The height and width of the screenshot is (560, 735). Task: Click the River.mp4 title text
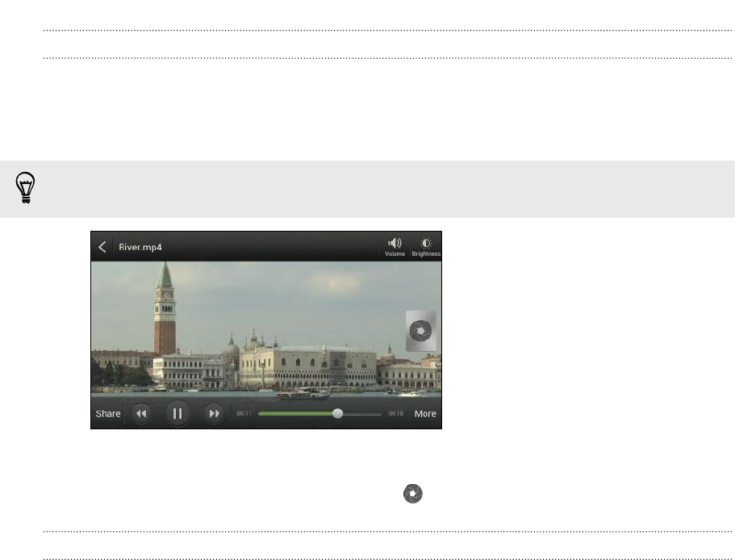pyautogui.click(x=140, y=247)
